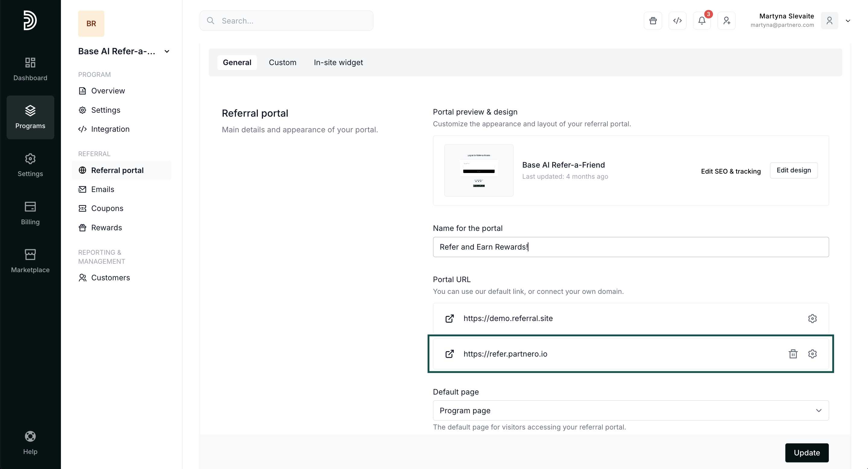Open settings gear for refer.partnero.io URL
Screen dimensions: 868x469
(812, 354)
